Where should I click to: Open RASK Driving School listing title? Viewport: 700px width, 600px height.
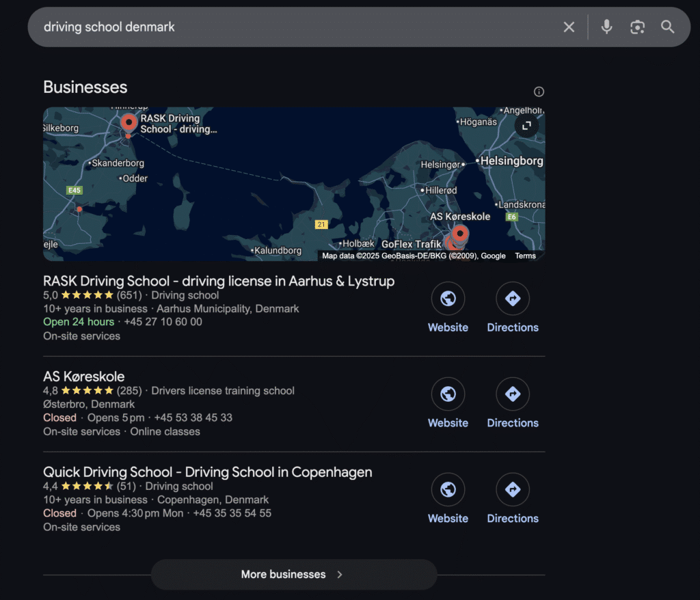(219, 281)
